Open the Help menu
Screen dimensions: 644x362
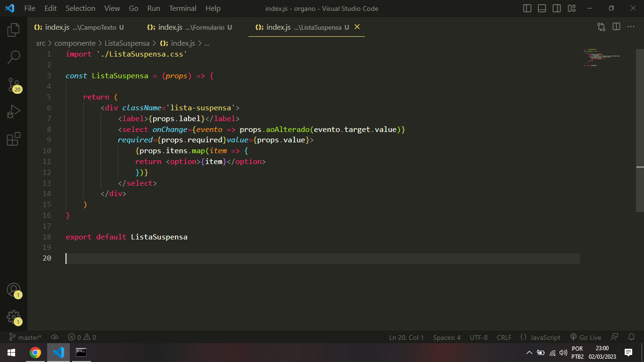coord(213,8)
